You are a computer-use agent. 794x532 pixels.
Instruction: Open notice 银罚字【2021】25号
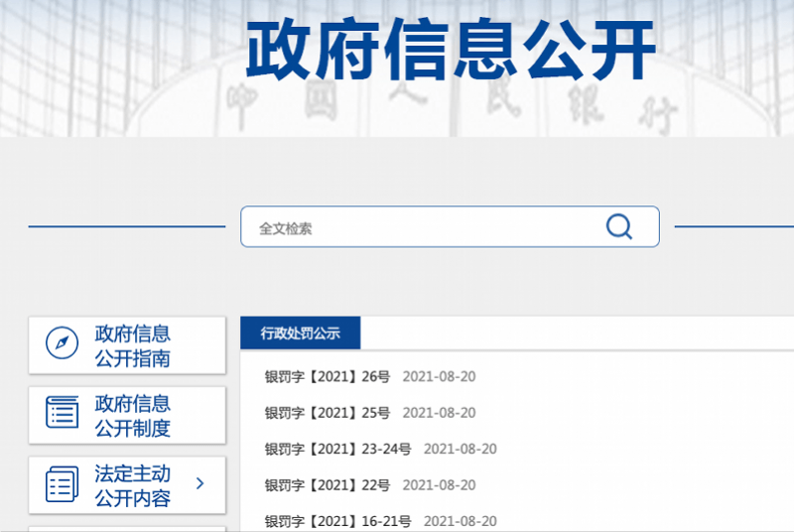click(x=327, y=412)
